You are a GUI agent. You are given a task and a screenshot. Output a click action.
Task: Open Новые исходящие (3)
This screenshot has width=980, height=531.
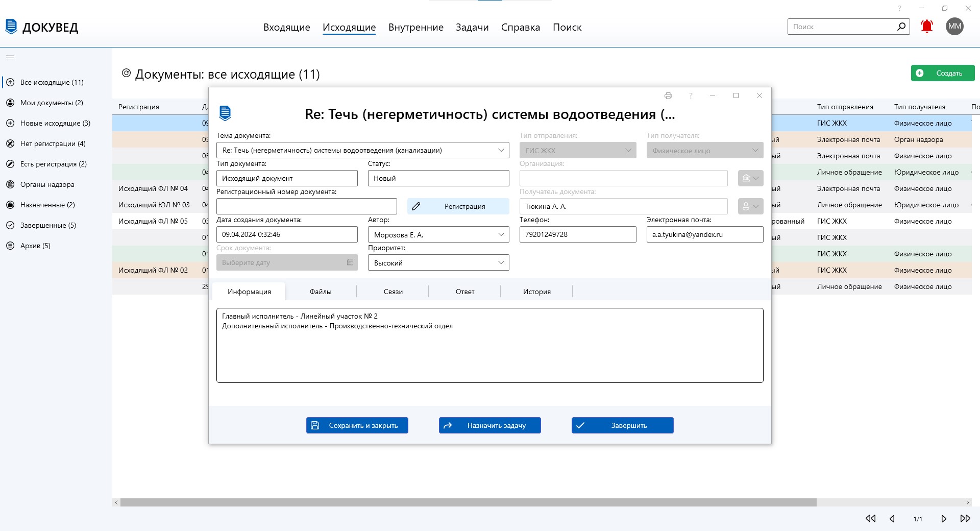56,123
